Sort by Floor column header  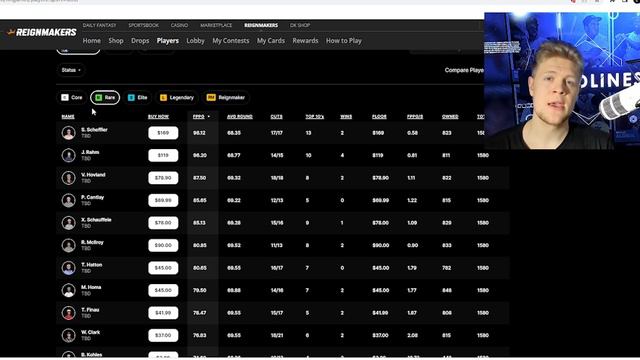[379, 117]
